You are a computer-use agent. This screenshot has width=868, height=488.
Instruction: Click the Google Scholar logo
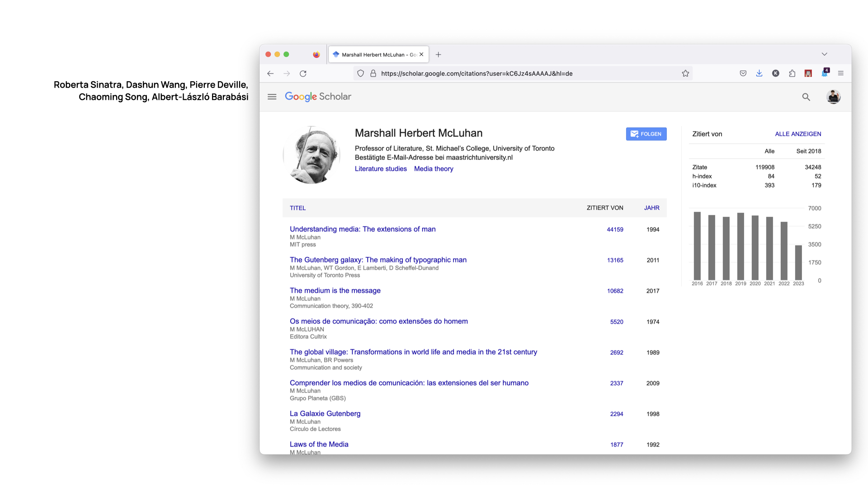pos(318,97)
